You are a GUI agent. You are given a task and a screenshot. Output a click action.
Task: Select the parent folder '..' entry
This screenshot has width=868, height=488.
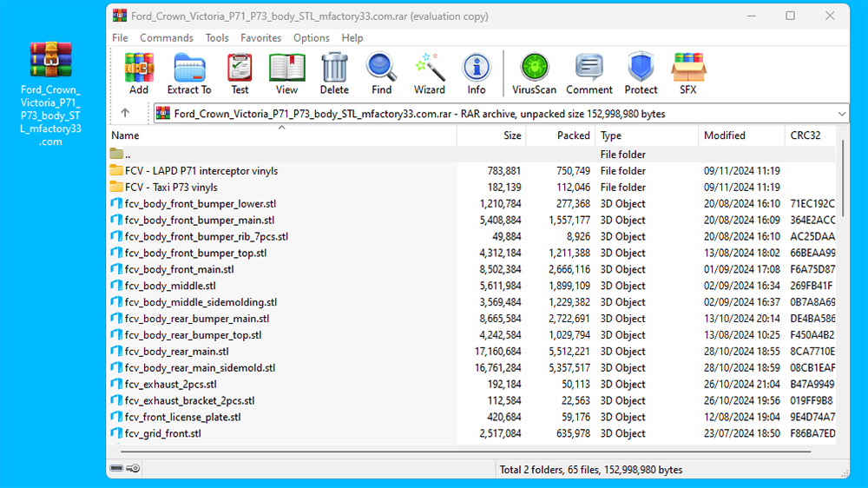click(120, 154)
